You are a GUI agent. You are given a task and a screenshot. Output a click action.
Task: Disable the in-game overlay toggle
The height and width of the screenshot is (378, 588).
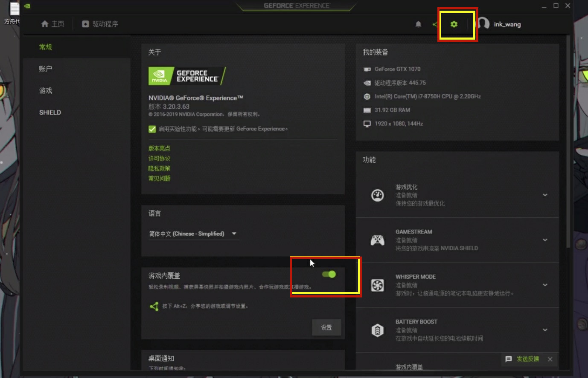click(329, 274)
